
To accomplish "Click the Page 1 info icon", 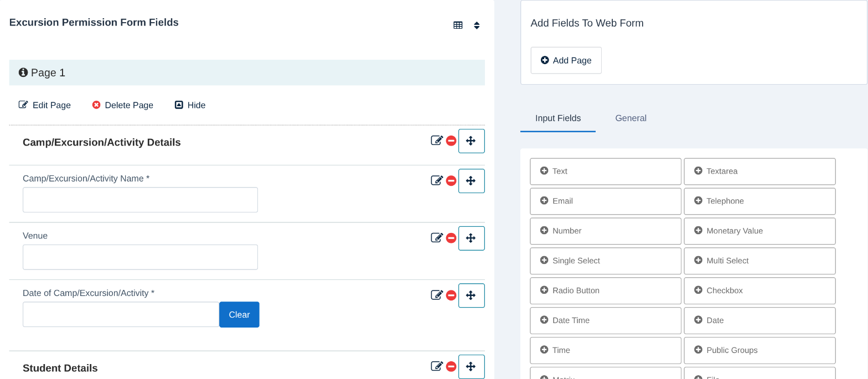I will click(x=23, y=72).
